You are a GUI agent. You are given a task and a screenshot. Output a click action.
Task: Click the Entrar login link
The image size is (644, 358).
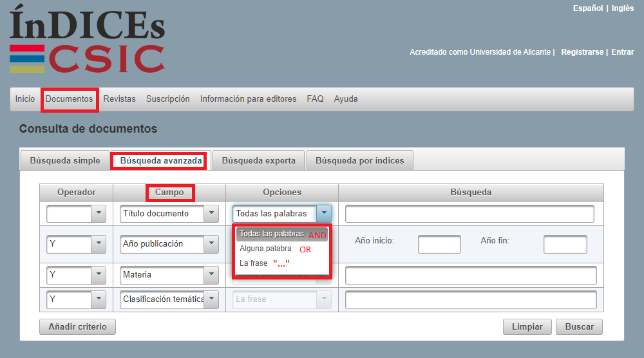click(623, 52)
